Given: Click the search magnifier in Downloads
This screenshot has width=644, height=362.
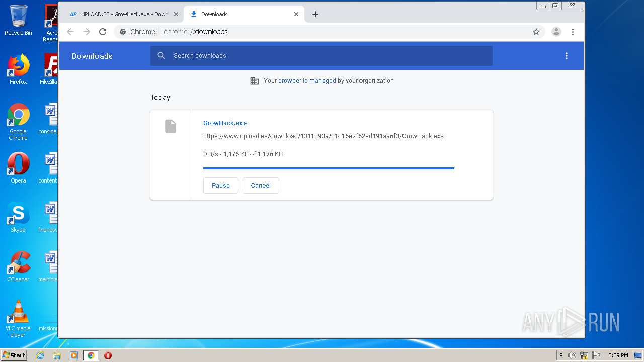Looking at the screenshot, I should (162, 56).
